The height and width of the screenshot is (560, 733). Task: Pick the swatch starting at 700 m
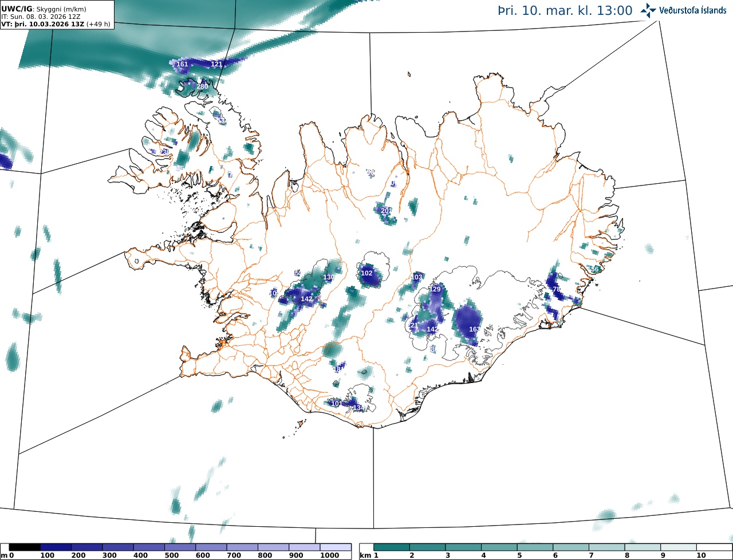pyautogui.click(x=242, y=547)
